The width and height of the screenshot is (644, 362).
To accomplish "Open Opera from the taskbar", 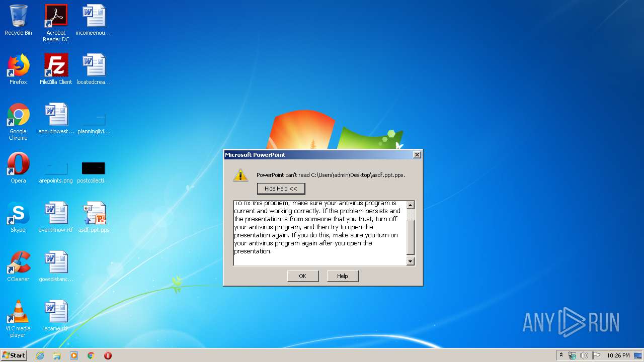I will (x=108, y=355).
